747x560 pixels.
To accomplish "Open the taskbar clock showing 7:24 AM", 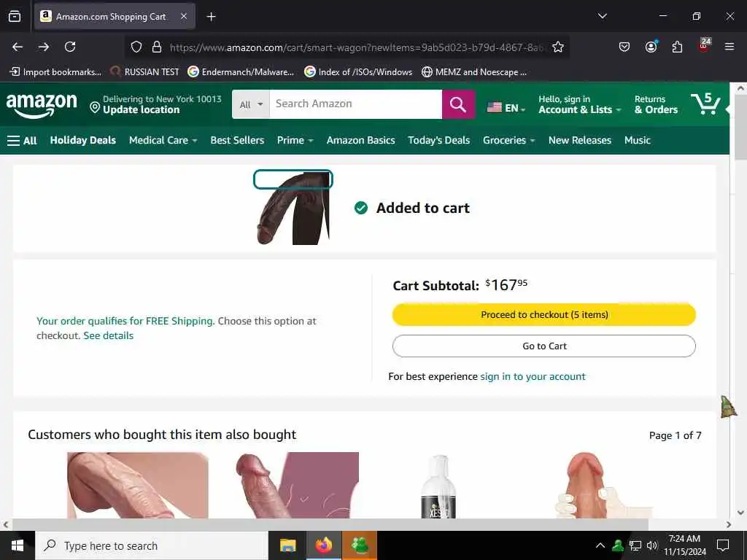I will point(684,545).
